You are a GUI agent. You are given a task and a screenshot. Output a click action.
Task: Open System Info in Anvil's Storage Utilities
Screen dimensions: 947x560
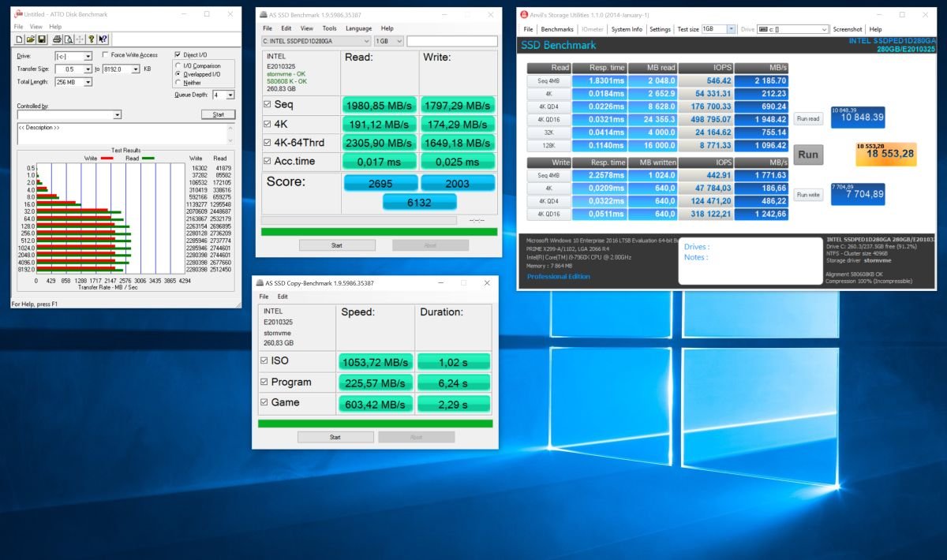627,29
